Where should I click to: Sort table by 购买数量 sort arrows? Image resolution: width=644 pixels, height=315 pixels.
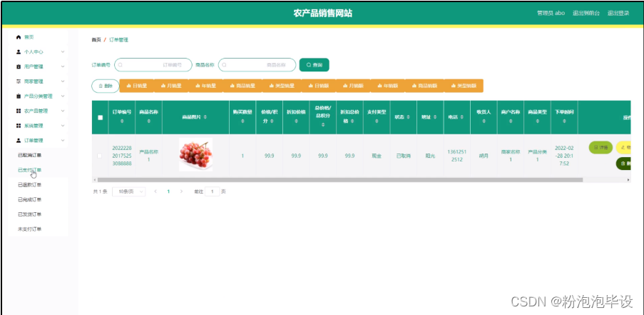point(242,121)
